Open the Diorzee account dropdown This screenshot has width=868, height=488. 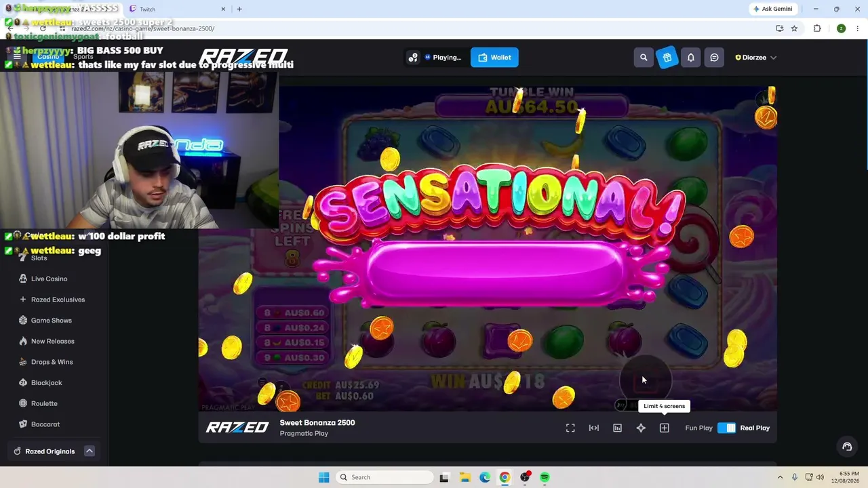(755, 58)
